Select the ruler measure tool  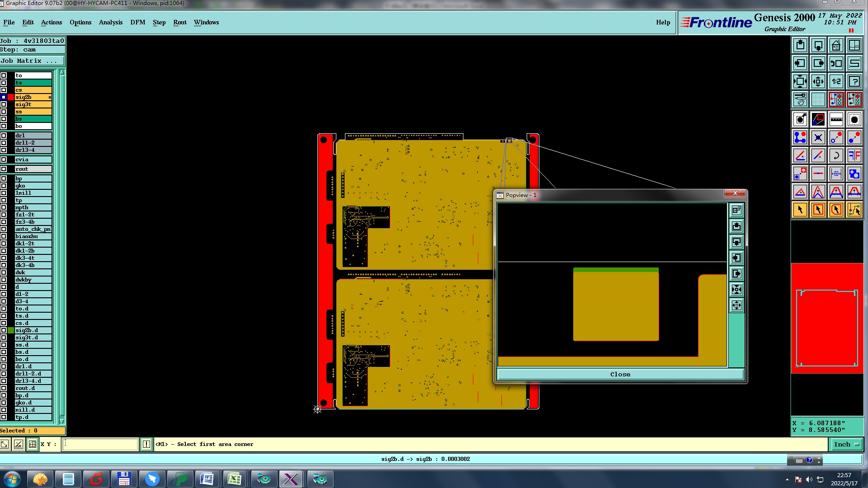836,120
